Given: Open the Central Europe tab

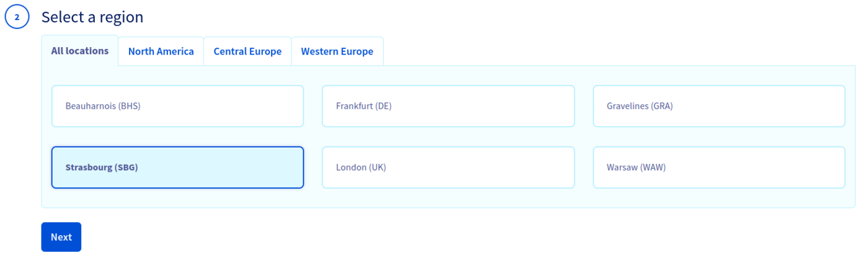Looking at the screenshot, I should (247, 52).
